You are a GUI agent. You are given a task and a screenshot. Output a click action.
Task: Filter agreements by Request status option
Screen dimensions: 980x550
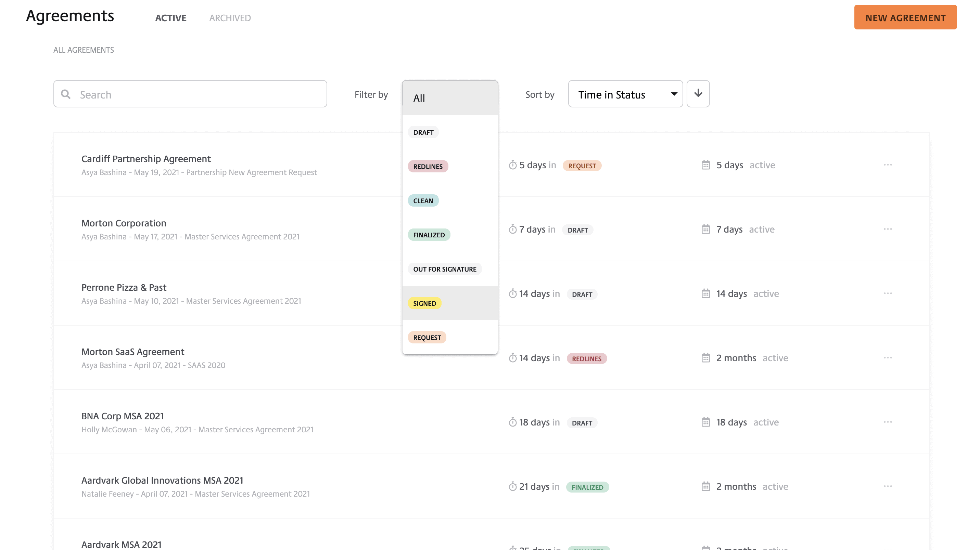point(450,337)
